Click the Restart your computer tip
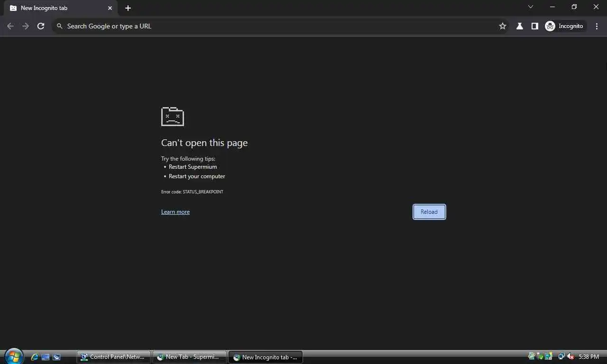 point(197,176)
